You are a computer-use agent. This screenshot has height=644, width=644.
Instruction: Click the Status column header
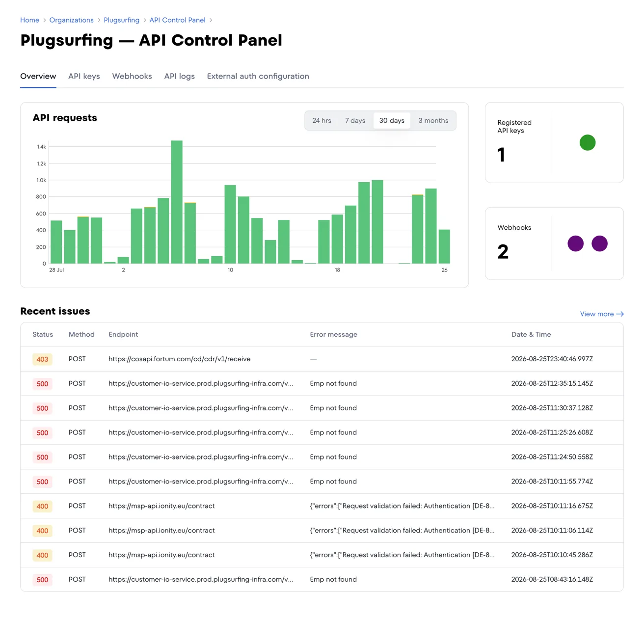click(x=43, y=335)
